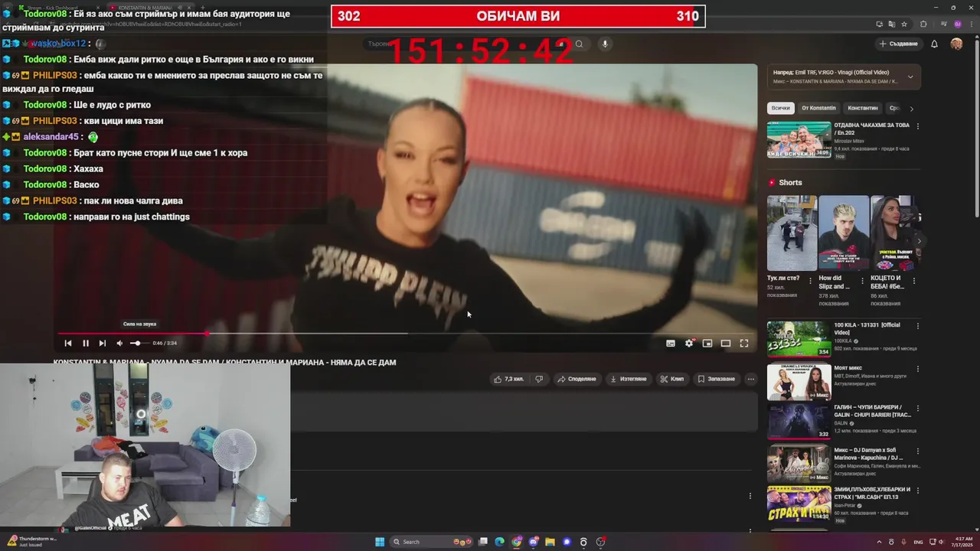This screenshot has height=551, width=980.
Task: Open the browser extensions puzzle icon
Action: pos(923,24)
